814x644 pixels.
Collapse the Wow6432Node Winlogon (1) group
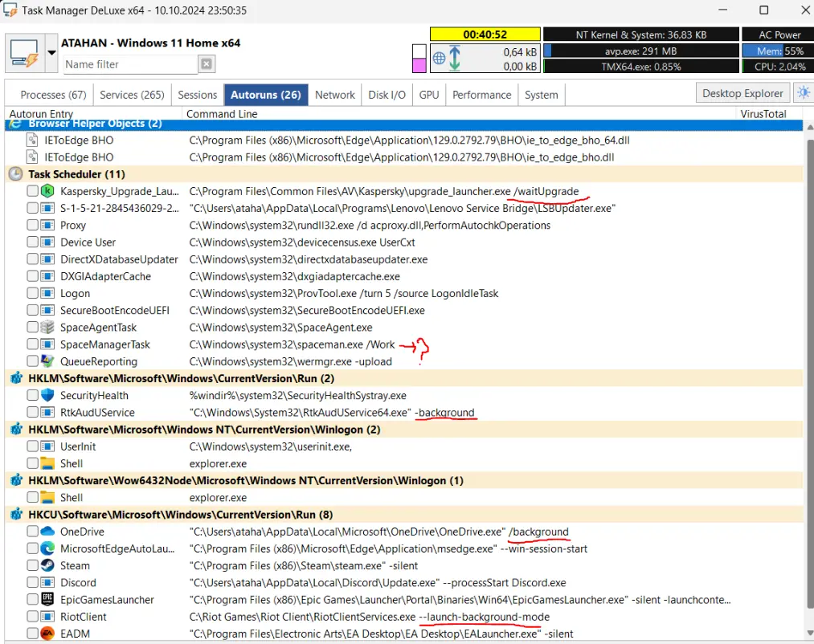point(404,480)
